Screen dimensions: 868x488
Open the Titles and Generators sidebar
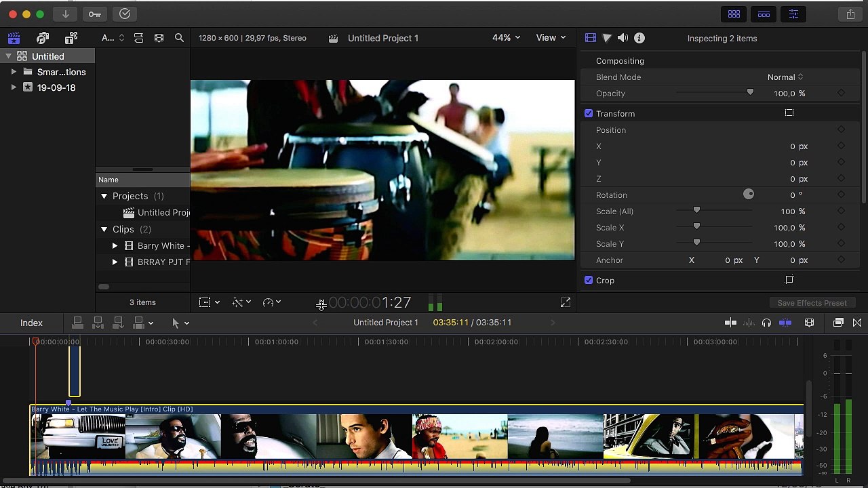click(x=71, y=39)
